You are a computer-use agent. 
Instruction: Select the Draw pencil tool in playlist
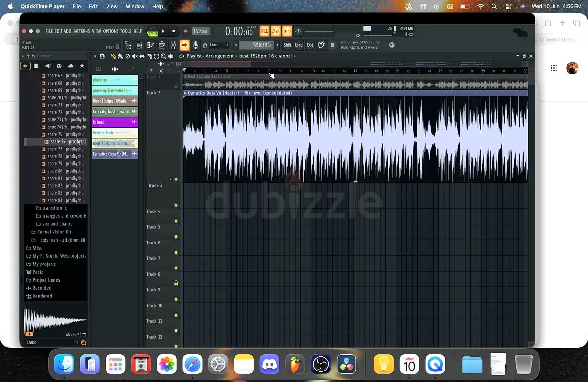pos(113,56)
